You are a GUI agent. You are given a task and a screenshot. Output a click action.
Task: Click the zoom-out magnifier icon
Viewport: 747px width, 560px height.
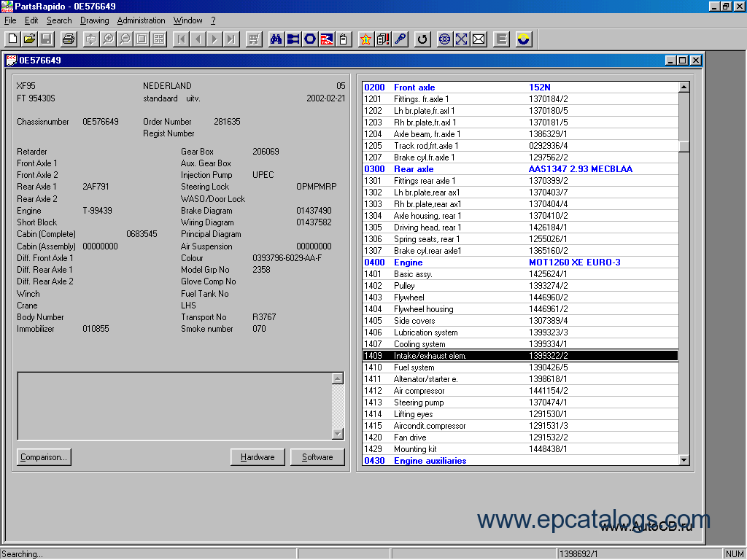tap(125, 39)
